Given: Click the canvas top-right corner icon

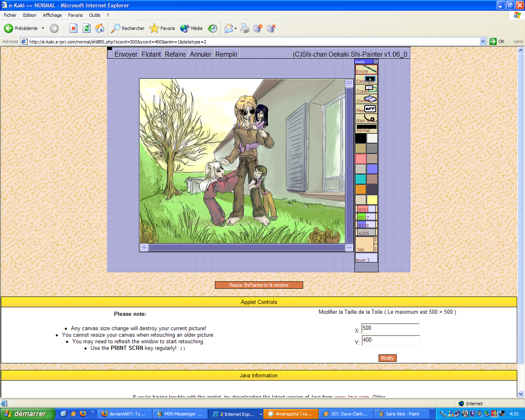Looking at the screenshot, I should (349, 83).
